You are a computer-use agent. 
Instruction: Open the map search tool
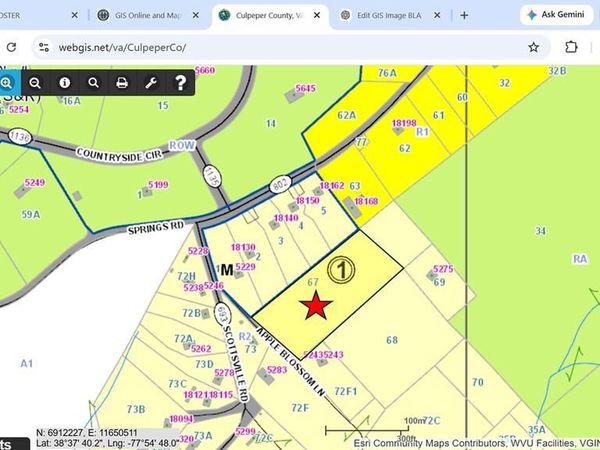93,83
